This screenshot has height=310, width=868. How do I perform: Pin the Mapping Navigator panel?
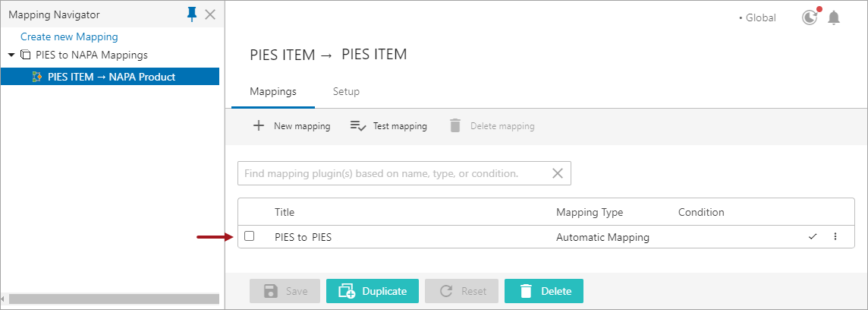point(192,14)
